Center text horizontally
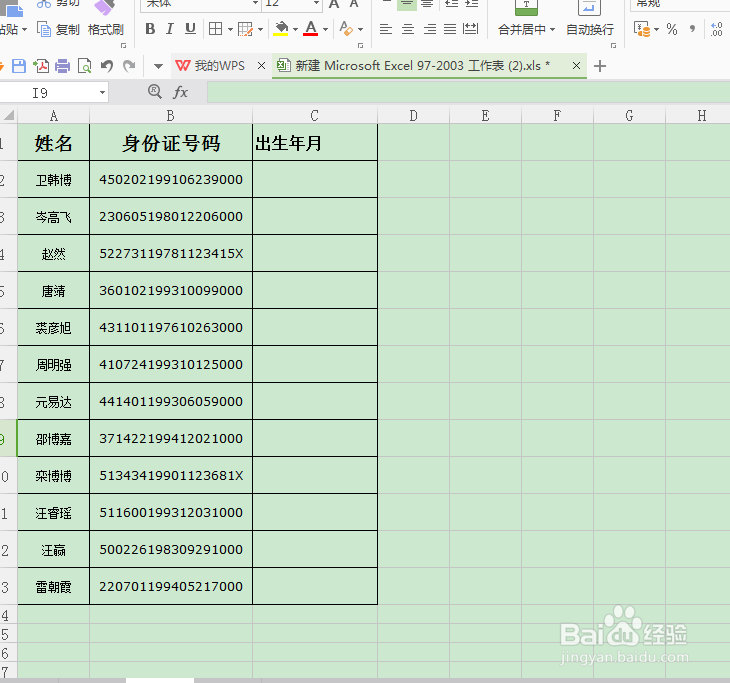 (x=408, y=29)
